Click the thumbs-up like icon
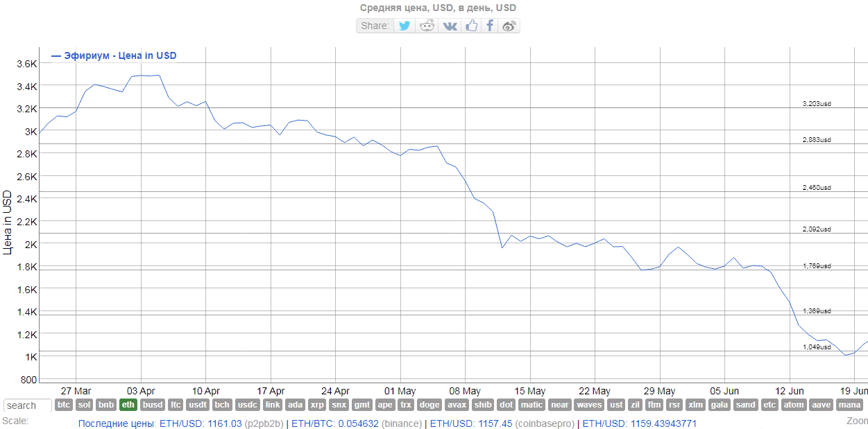This screenshot has height=429, width=868. point(472,26)
